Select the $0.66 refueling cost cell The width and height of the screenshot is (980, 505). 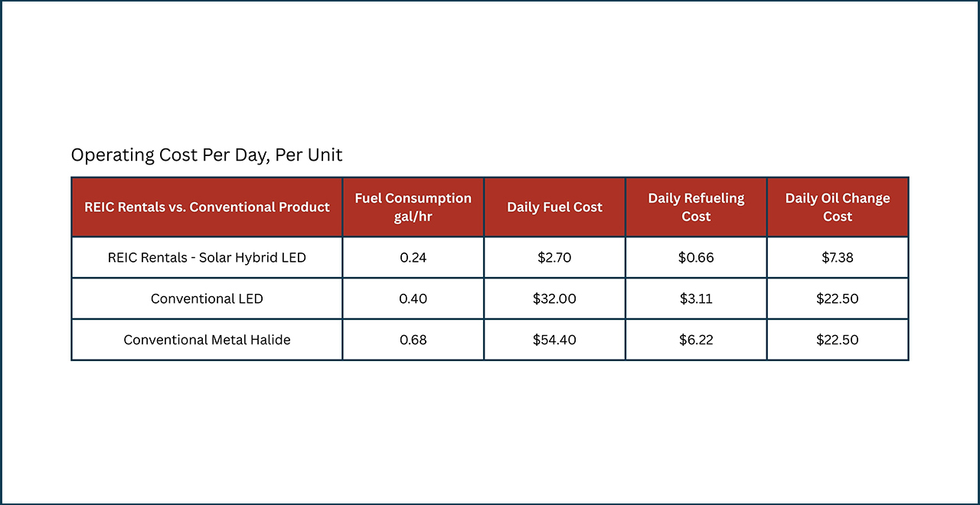click(x=696, y=258)
